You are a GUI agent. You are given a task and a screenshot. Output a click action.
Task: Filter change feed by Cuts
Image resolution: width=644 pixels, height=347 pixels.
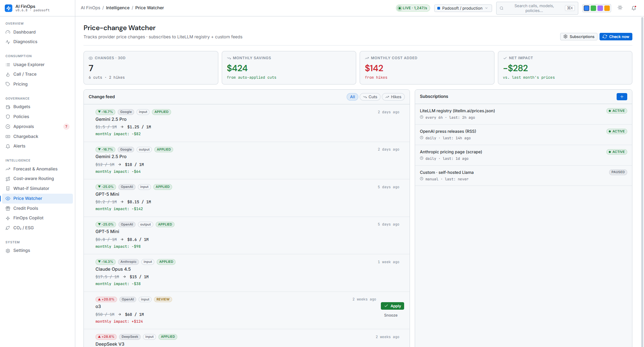(370, 97)
